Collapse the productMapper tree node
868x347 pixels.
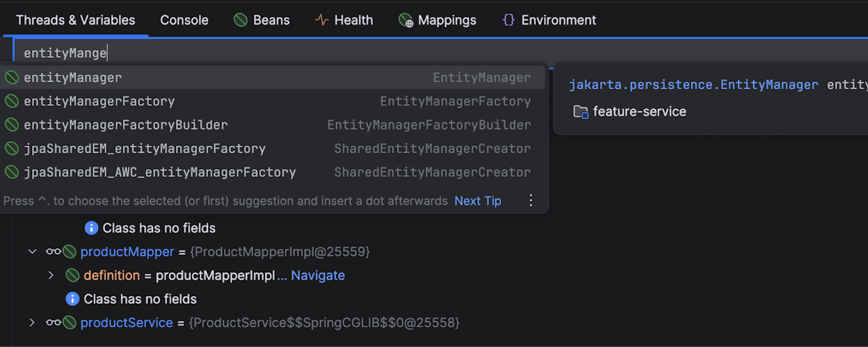[x=32, y=252]
